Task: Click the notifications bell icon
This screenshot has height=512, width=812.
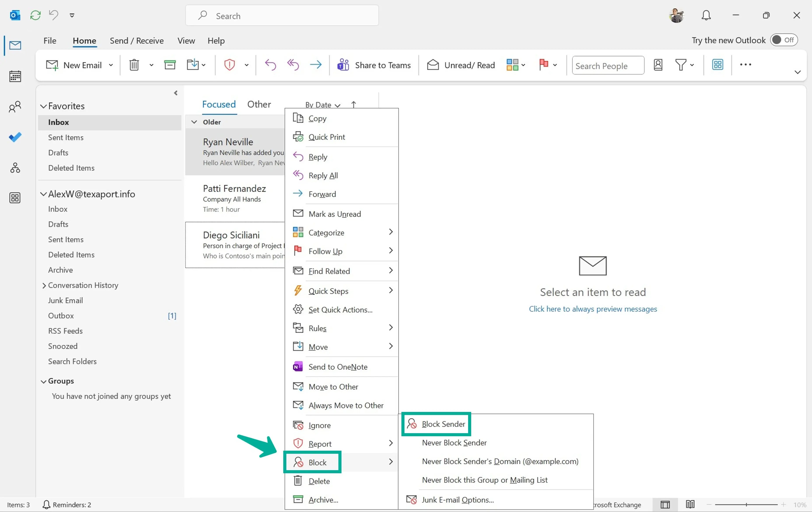Action: tap(706, 15)
